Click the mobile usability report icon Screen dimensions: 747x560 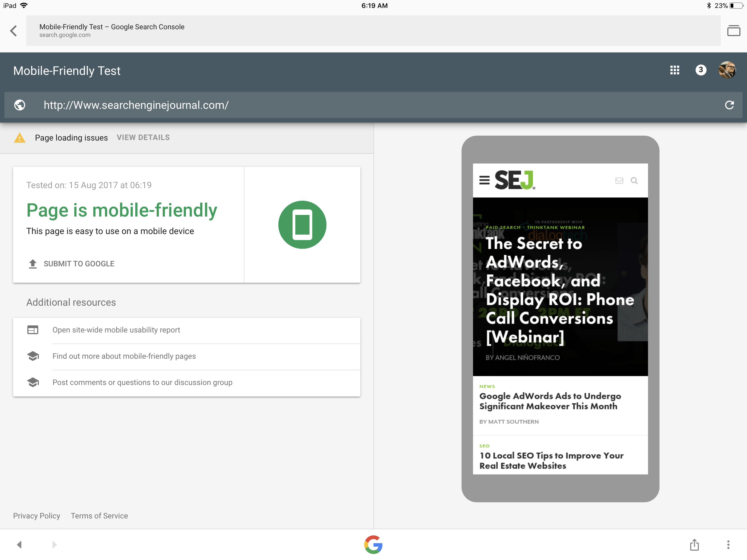coord(33,330)
